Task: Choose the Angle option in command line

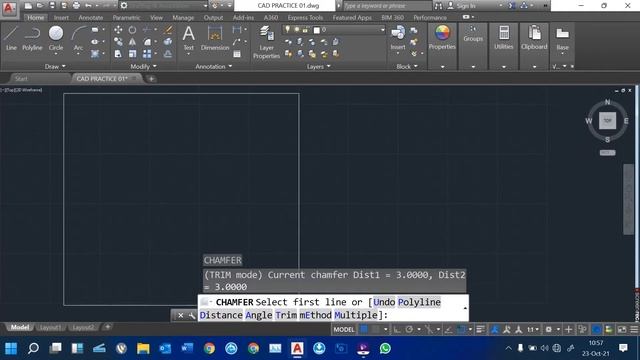Action: click(259, 315)
